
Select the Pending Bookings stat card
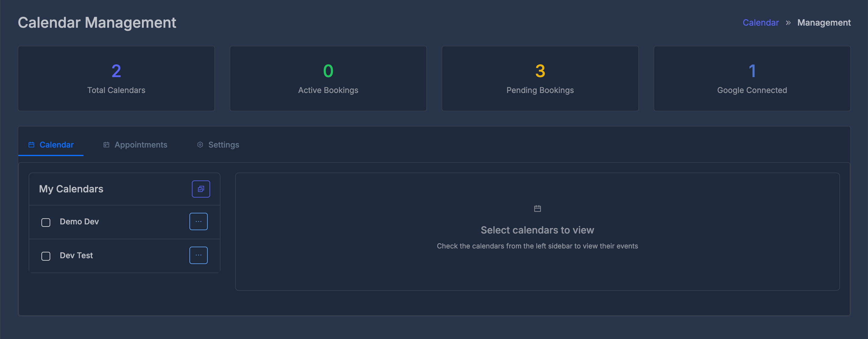pos(540,79)
